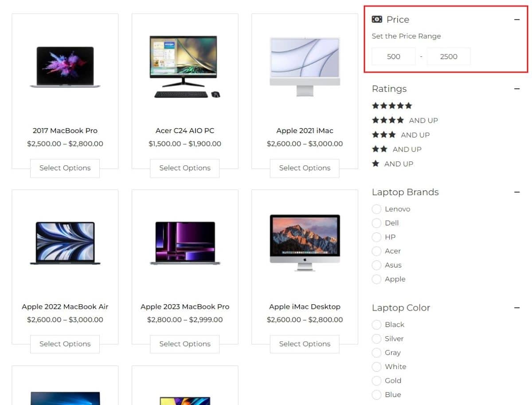Click the Ratings section heading
The width and height of the screenshot is (532, 405).
coord(389,89)
